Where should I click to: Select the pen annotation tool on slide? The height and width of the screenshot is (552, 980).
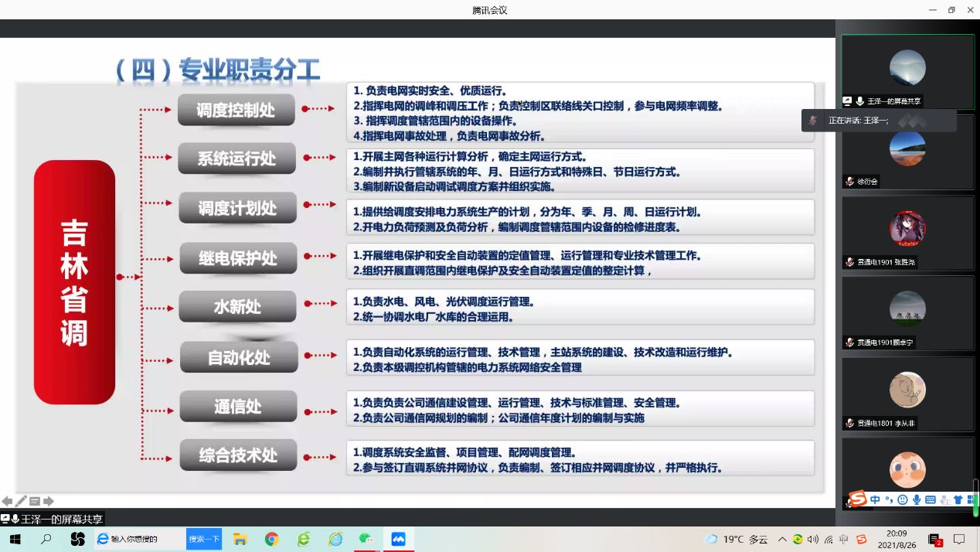tap(21, 501)
